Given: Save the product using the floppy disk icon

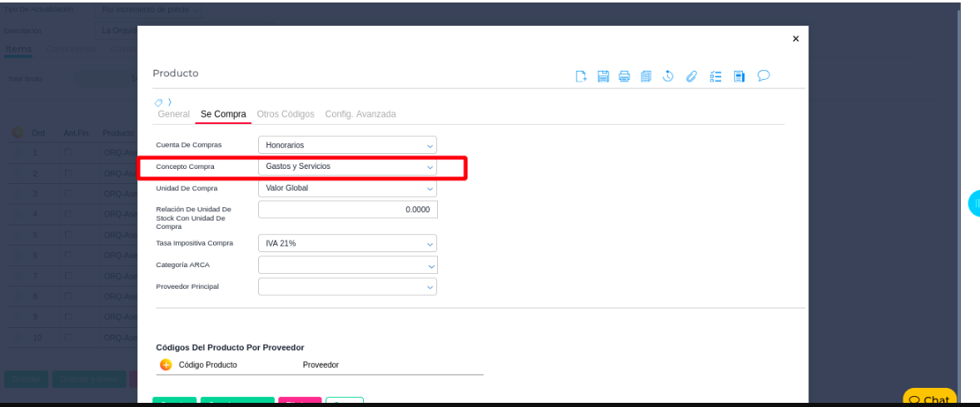Looking at the screenshot, I should tap(604, 77).
